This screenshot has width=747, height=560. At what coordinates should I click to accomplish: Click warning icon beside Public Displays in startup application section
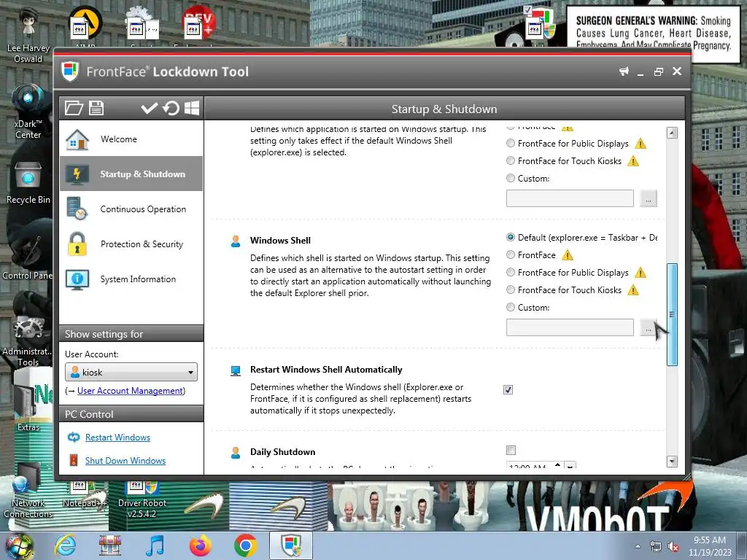pos(640,144)
